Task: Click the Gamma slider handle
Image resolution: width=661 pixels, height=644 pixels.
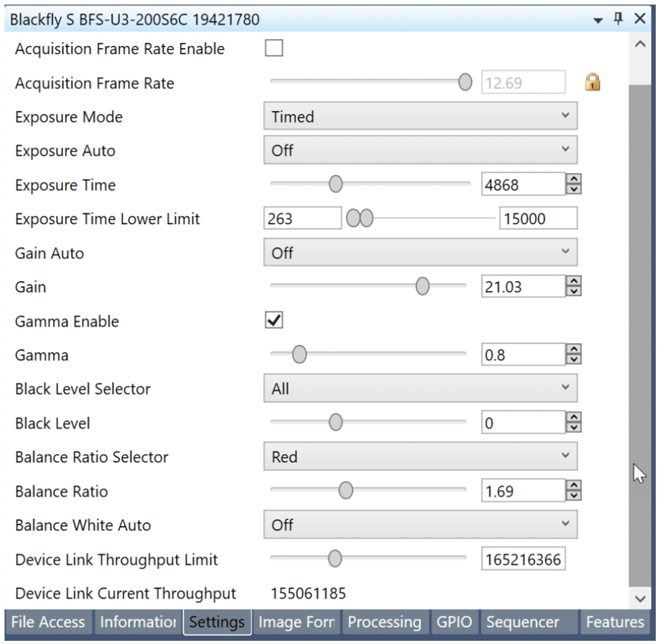Action: [300, 354]
